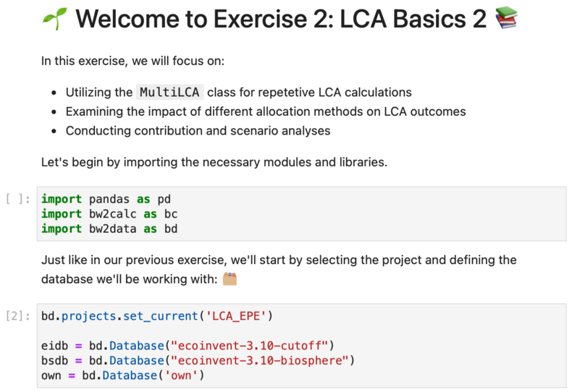The image size is (572, 392).
Task: Click the "ecoinvent-3.10-cutoff" string
Action: coord(250,346)
